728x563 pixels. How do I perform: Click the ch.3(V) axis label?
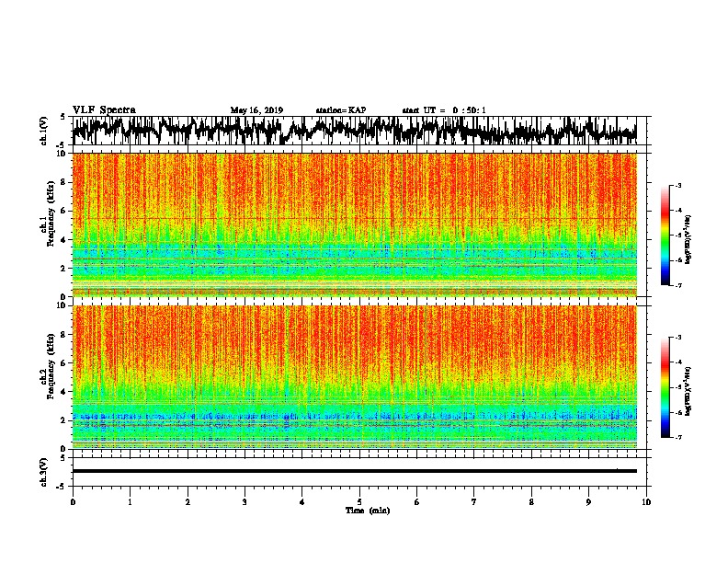pos(43,472)
